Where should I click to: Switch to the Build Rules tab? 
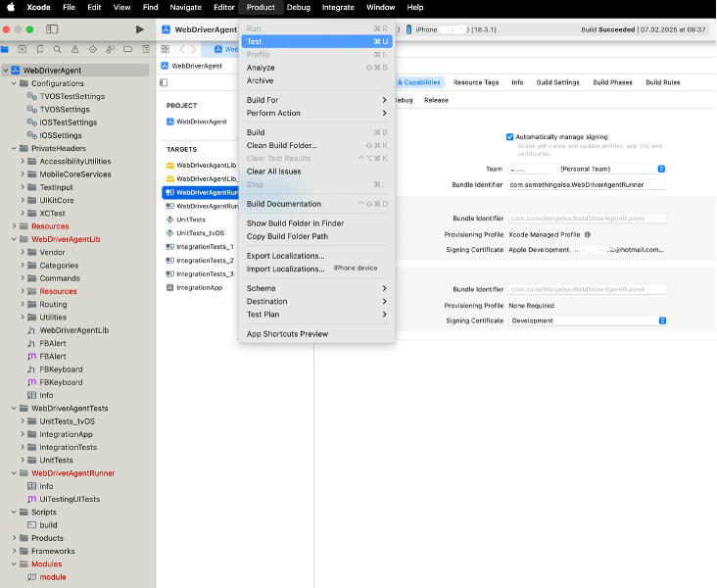coord(662,82)
